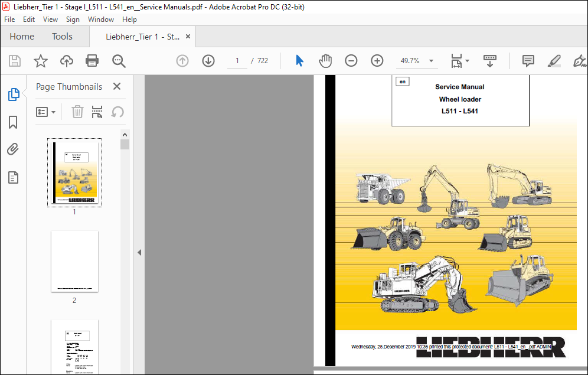Select page 2 thumbnail
The height and width of the screenshot is (375, 588).
click(74, 262)
